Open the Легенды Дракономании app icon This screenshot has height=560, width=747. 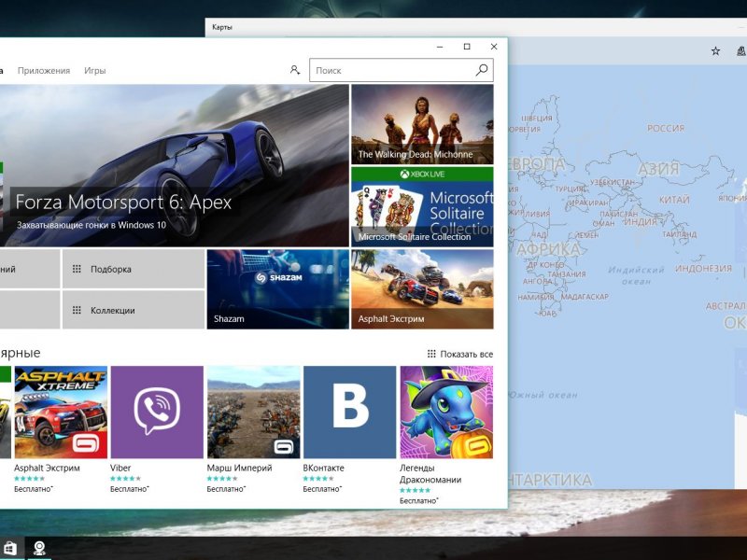click(446, 413)
